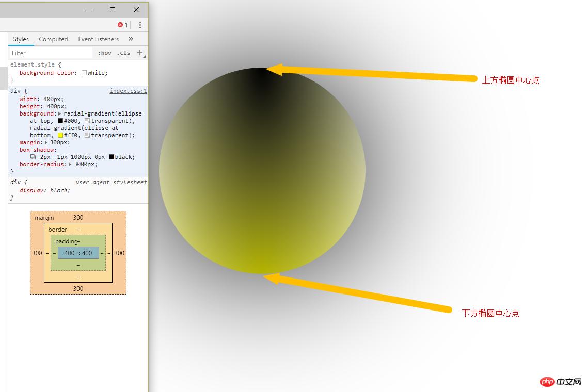The image size is (587, 392).
Task: Open Event Listeners tab
Action: [99, 39]
